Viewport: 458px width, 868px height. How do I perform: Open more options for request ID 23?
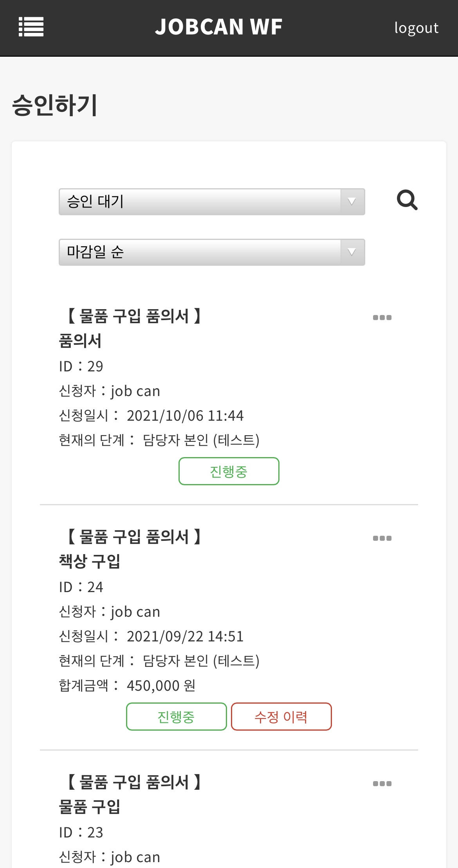(382, 783)
